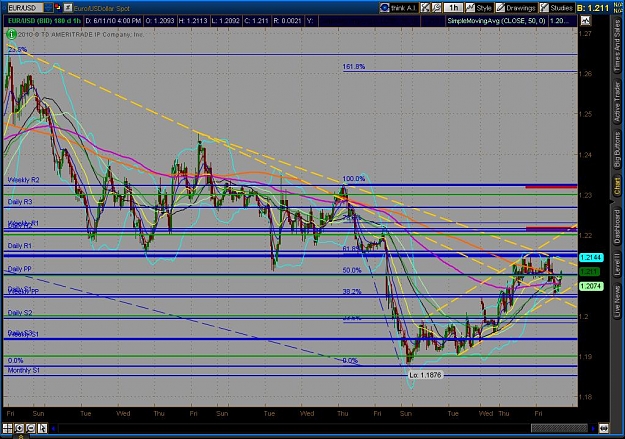Click the EUR/USD symbol input field
The image size is (625, 439).
[x=25, y=8]
